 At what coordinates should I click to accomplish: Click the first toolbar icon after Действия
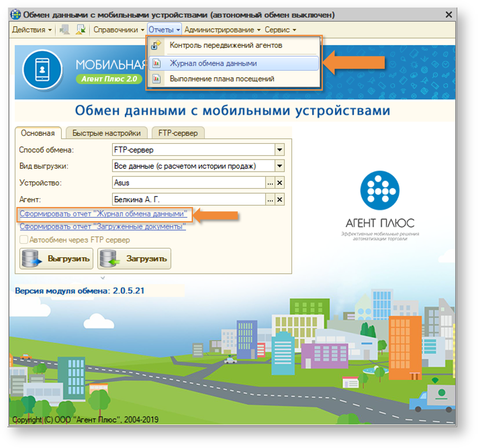64,30
